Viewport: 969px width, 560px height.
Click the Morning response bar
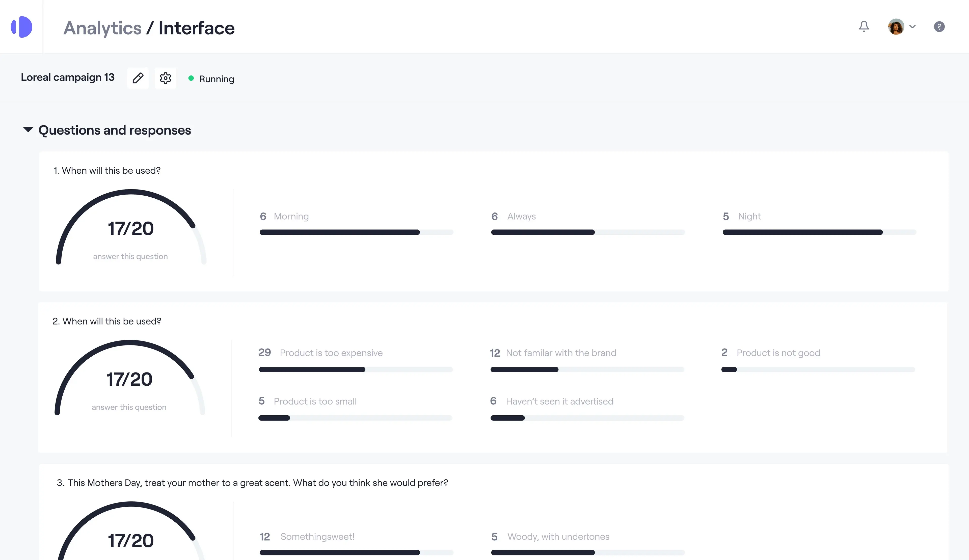357,232
